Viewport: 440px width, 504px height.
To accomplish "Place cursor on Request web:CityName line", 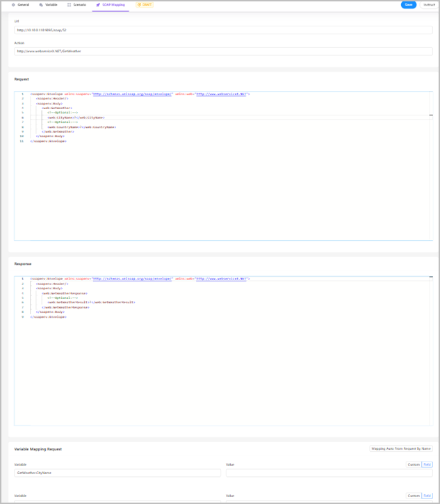I will (76, 117).
